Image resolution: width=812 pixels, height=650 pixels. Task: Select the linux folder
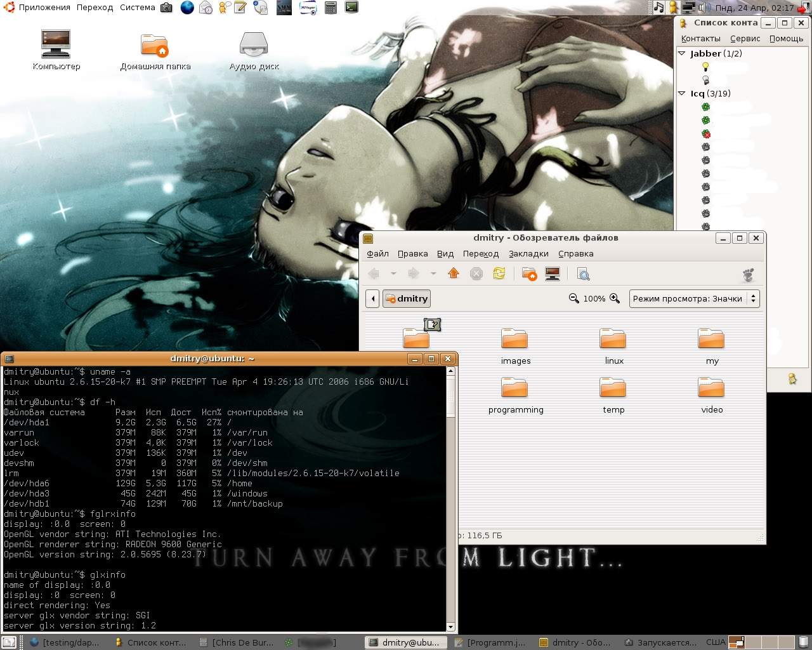(x=613, y=347)
